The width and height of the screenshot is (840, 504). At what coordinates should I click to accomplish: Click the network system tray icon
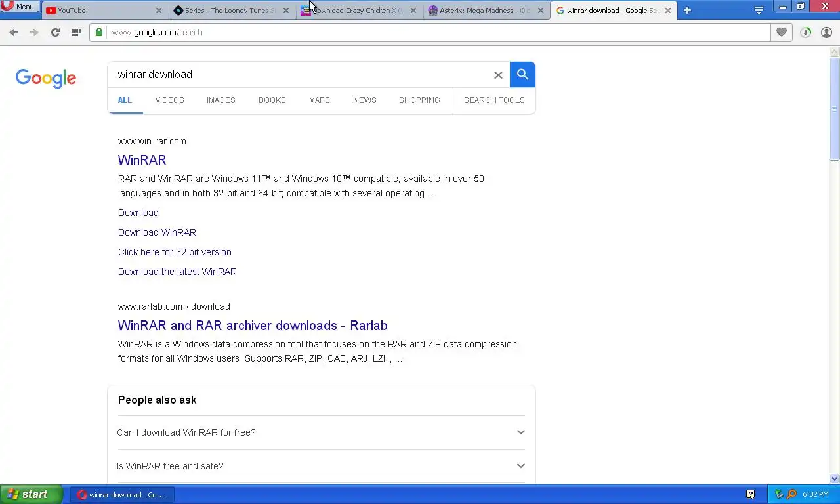(780, 494)
